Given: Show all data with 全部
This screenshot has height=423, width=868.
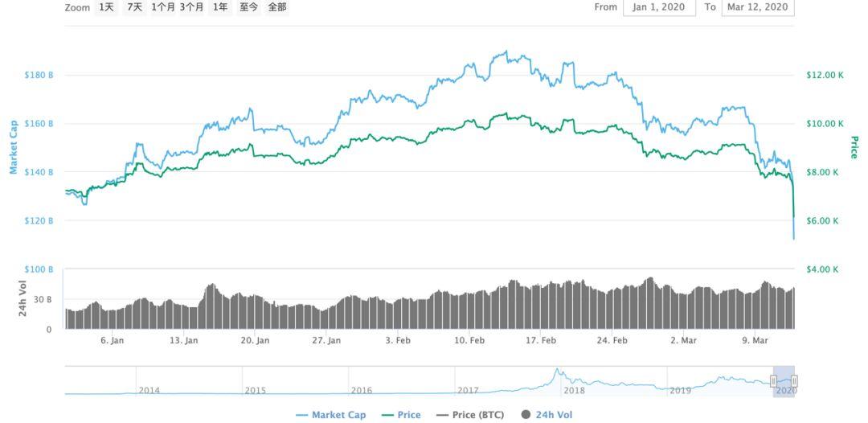Looking at the screenshot, I should tap(276, 7).
